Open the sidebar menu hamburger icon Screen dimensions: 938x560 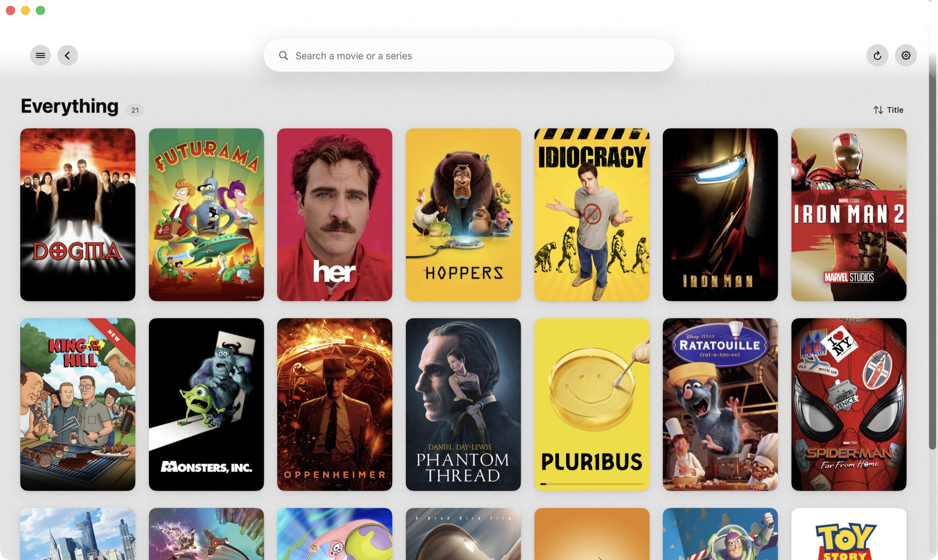40,55
